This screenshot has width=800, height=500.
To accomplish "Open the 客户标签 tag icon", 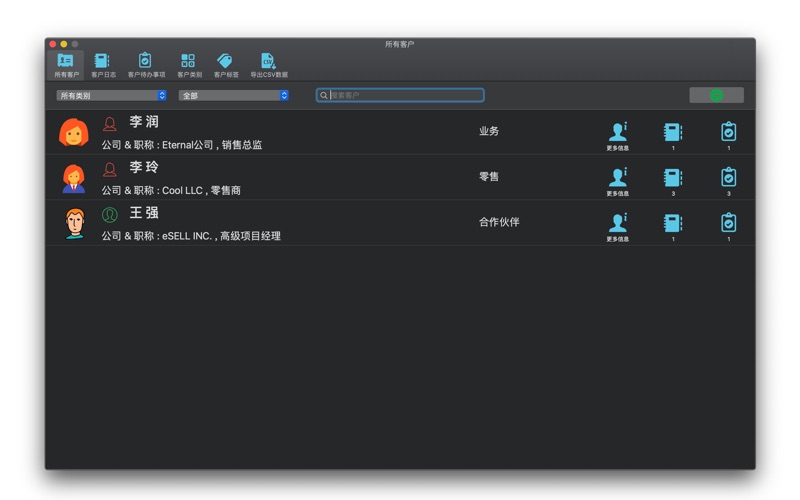I will coord(226,63).
